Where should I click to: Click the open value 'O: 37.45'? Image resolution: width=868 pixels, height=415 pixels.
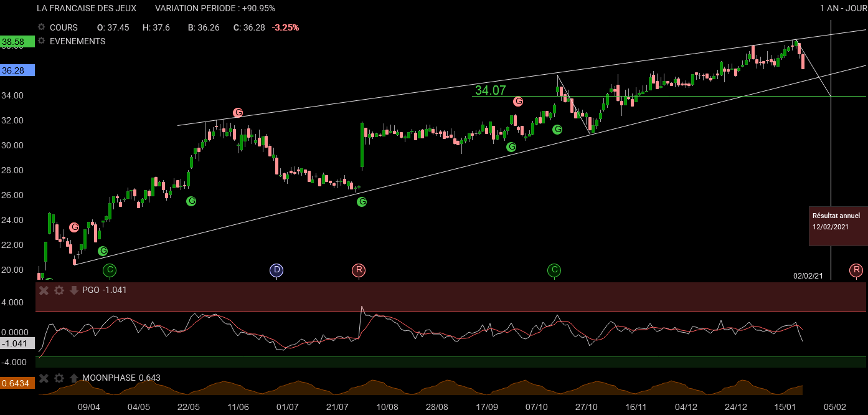pos(113,27)
